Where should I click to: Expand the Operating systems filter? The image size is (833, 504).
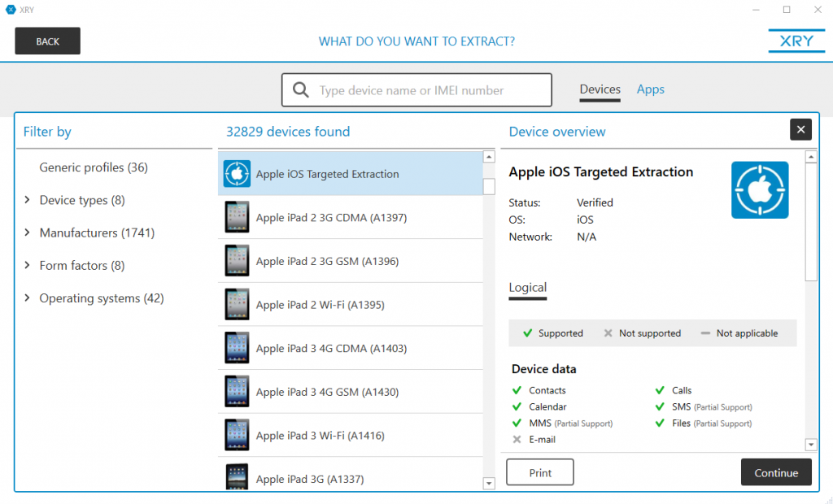tap(27, 298)
